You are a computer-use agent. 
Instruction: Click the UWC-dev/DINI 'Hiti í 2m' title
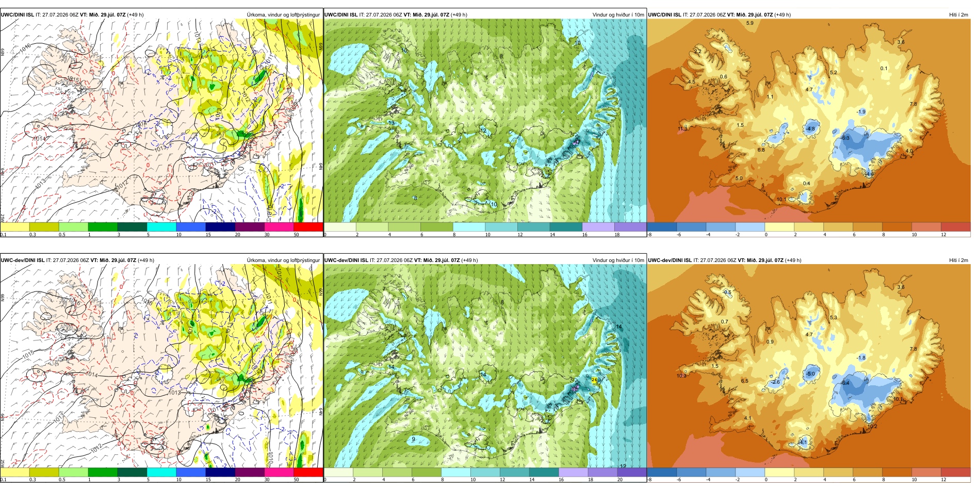(958, 260)
